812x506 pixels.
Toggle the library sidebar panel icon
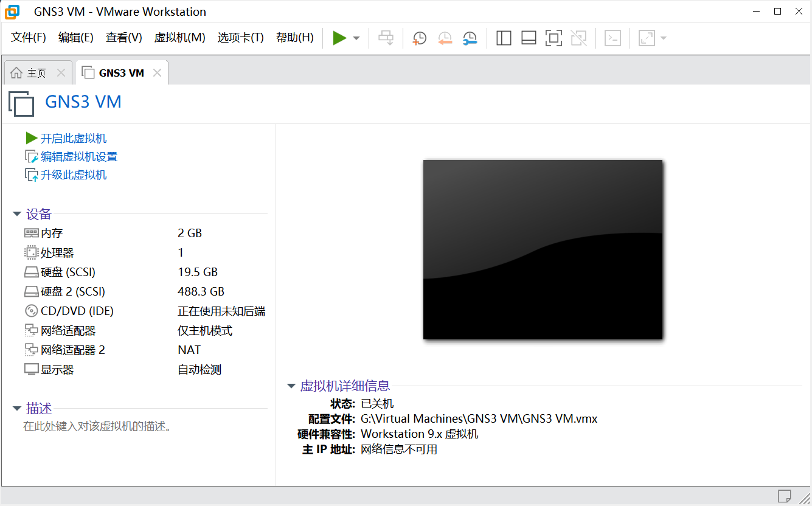[x=504, y=38]
